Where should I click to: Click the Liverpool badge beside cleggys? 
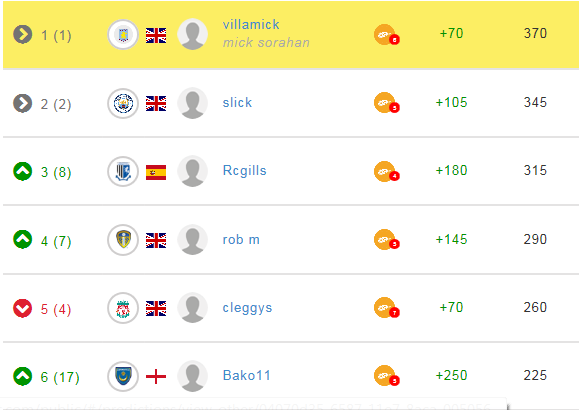tap(123, 308)
